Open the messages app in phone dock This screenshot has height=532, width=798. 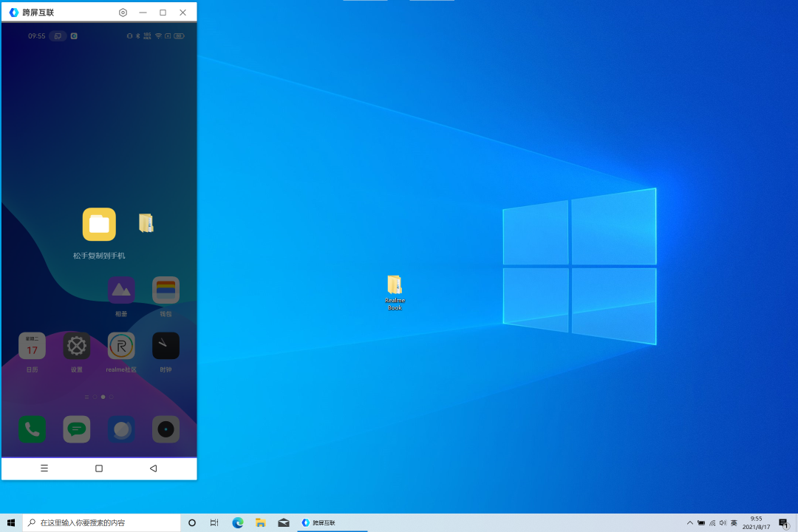[x=77, y=429]
